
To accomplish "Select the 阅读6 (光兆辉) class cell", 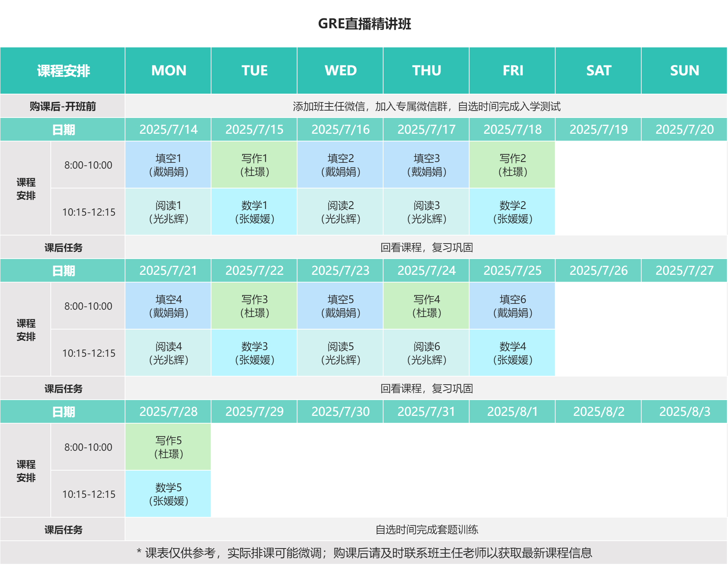I will click(x=427, y=353).
